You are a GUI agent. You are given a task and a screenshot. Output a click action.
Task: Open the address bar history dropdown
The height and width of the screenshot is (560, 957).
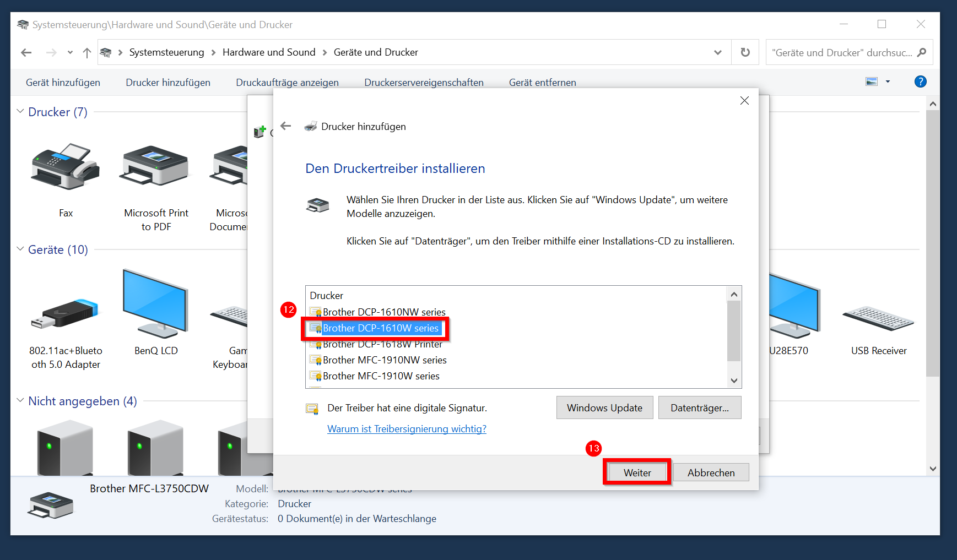(717, 52)
